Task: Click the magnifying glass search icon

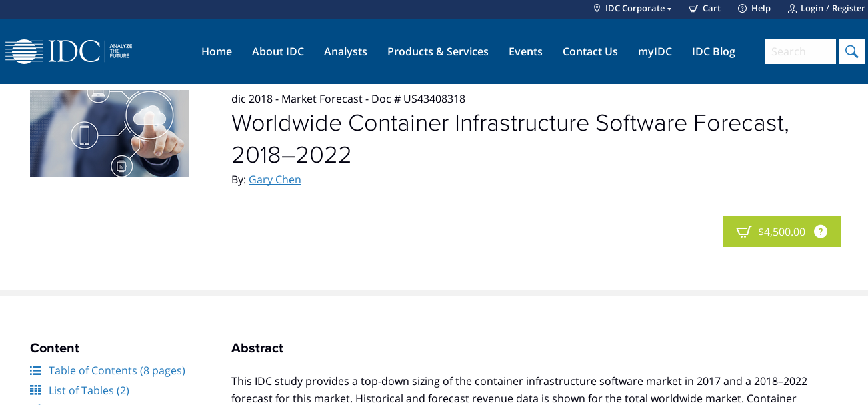Action: 851,51
